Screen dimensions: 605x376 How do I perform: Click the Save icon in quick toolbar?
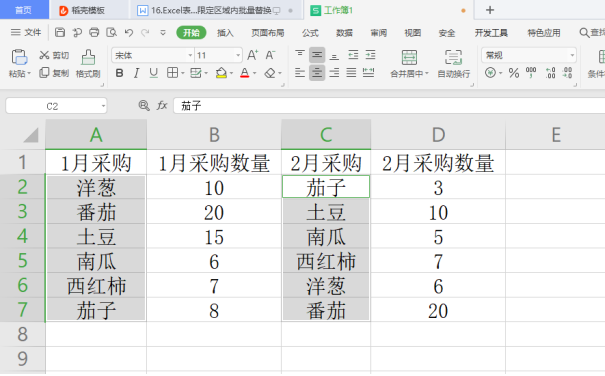[60, 32]
